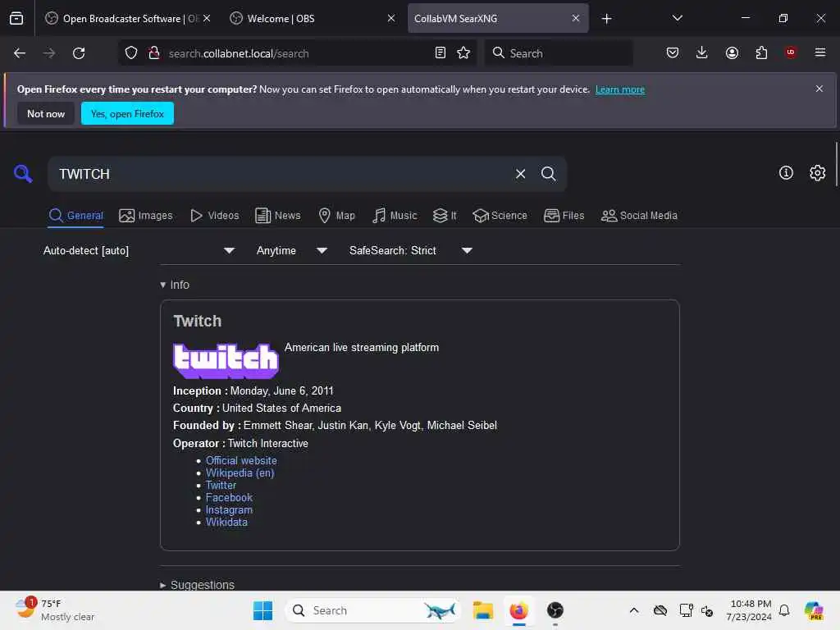Select the General search category
The height and width of the screenshot is (630, 840).
click(x=75, y=216)
